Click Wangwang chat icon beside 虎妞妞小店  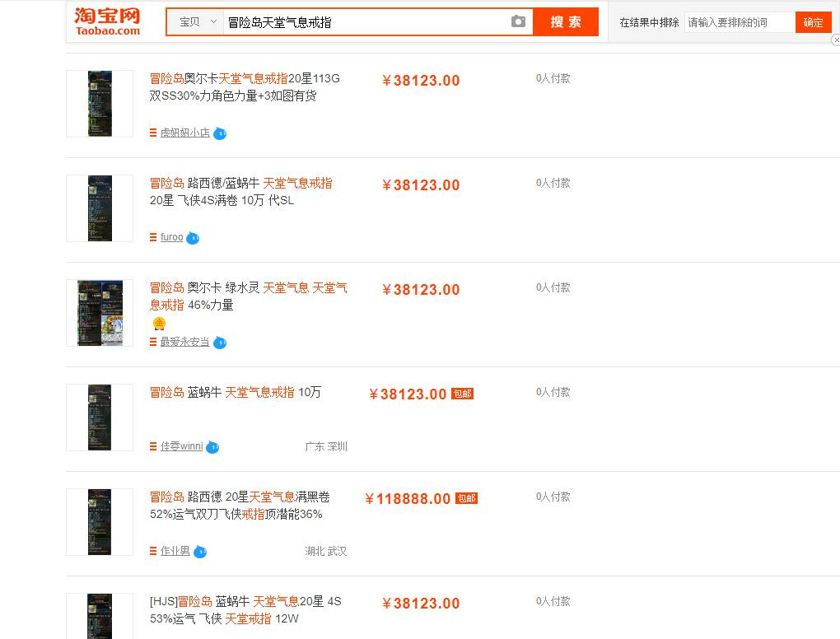click(220, 133)
